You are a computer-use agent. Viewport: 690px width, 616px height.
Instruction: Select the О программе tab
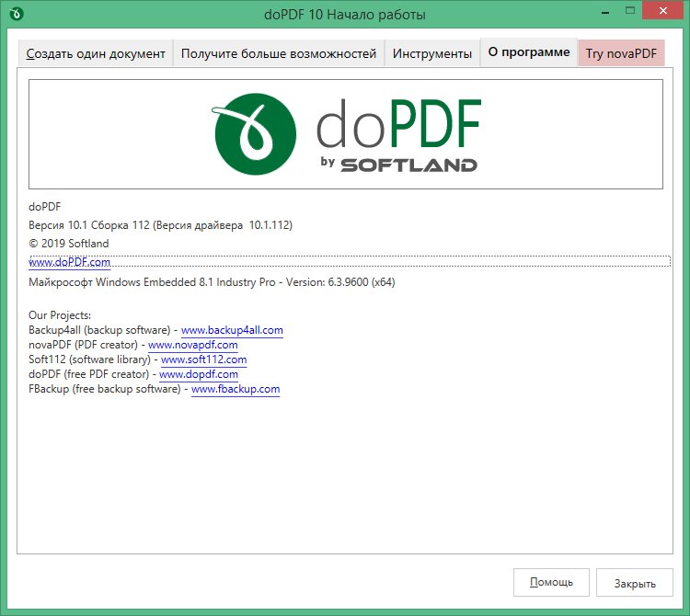[528, 51]
